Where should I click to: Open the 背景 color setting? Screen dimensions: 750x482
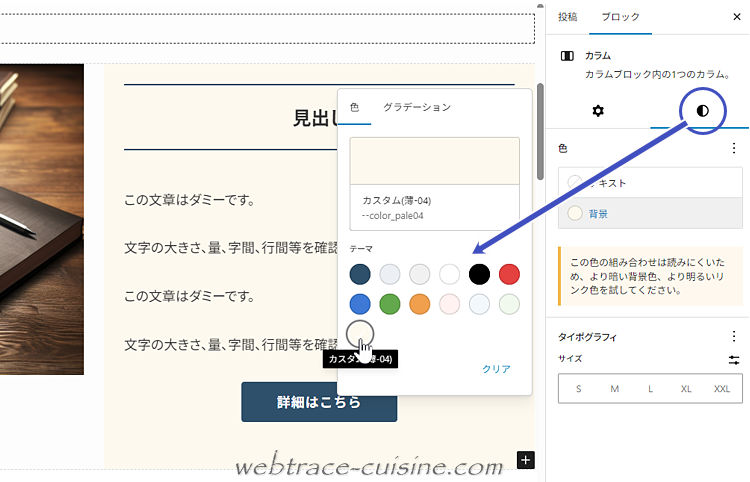click(650, 213)
